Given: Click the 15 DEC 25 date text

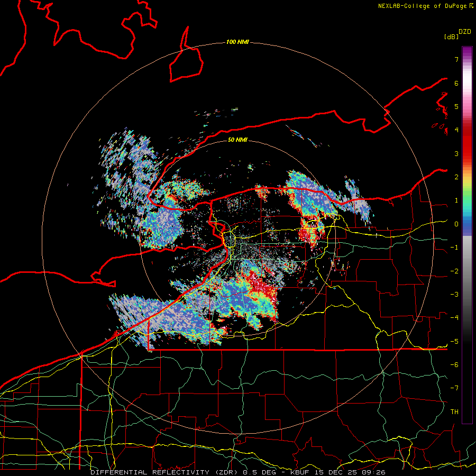Looking at the screenshot, I should click(336, 472).
